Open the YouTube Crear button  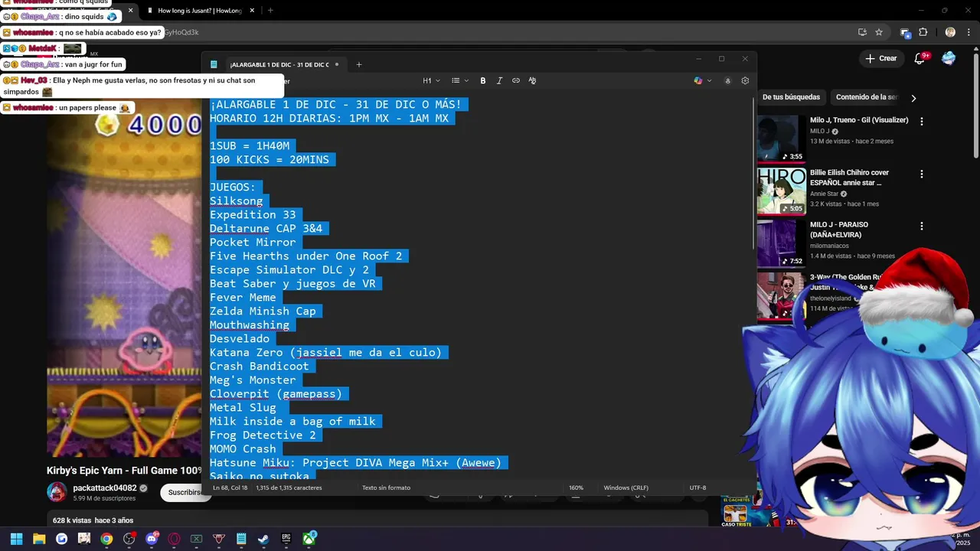(x=880, y=58)
